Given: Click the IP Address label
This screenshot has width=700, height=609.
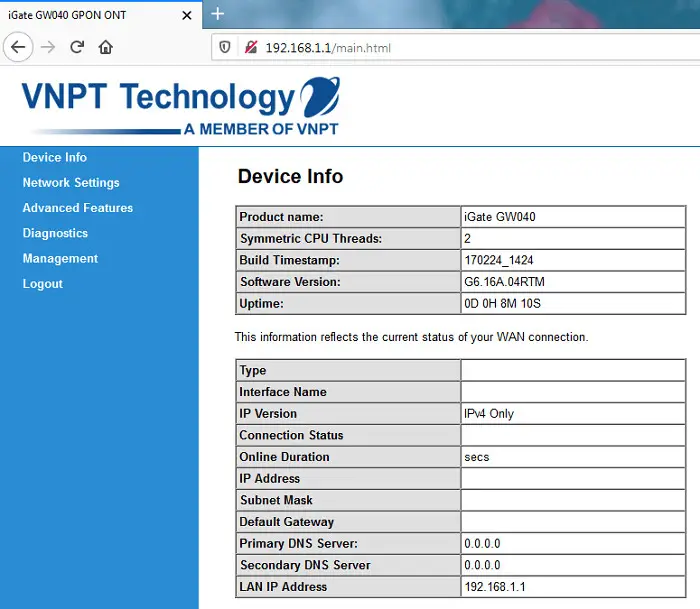Looking at the screenshot, I should [x=270, y=479].
